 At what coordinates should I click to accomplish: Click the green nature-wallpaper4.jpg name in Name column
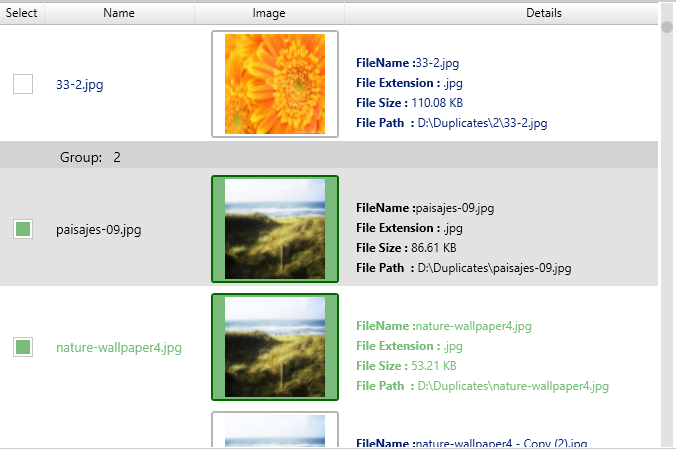(x=119, y=348)
